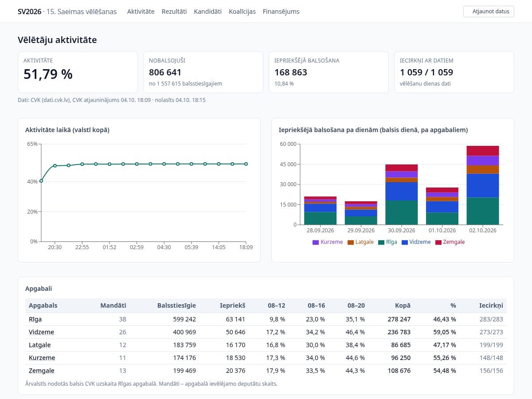Image resolution: width=532 pixels, height=399 pixels.
Task: Click the NOBALSOJUŠI value 806 641
Action: 165,72
